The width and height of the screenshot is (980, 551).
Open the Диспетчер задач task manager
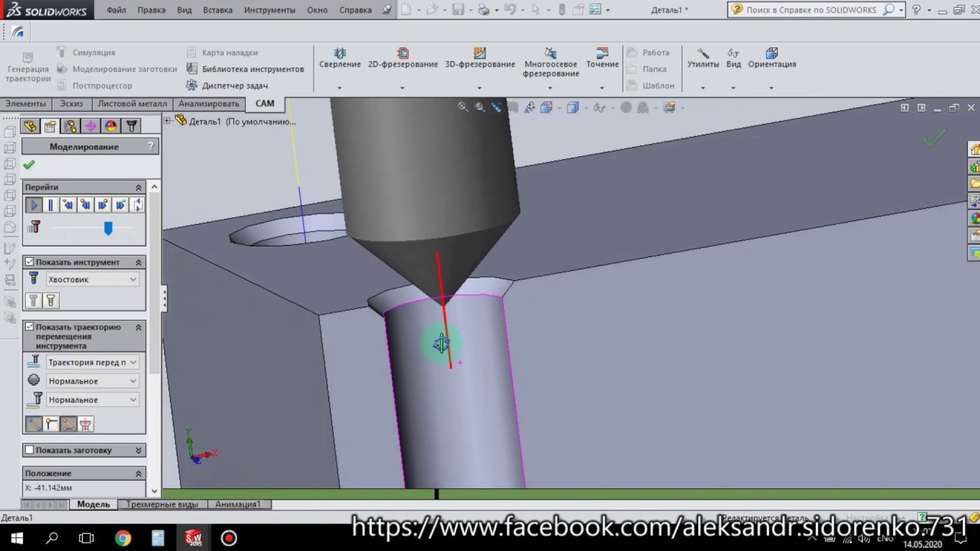(227, 86)
